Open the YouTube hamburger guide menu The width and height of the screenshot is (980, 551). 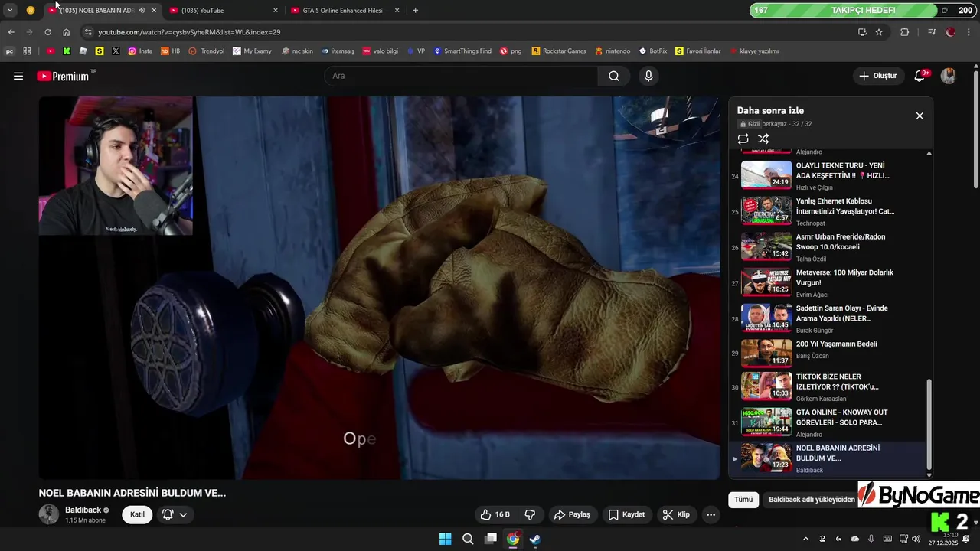[x=18, y=76]
